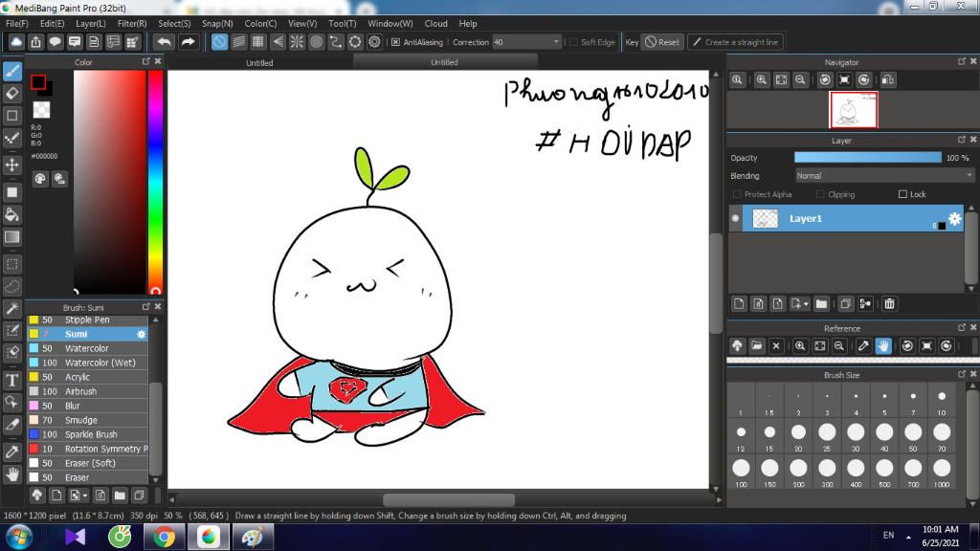Select the Magic Wand tool
This screenshot has width=980, height=551.
11,309
